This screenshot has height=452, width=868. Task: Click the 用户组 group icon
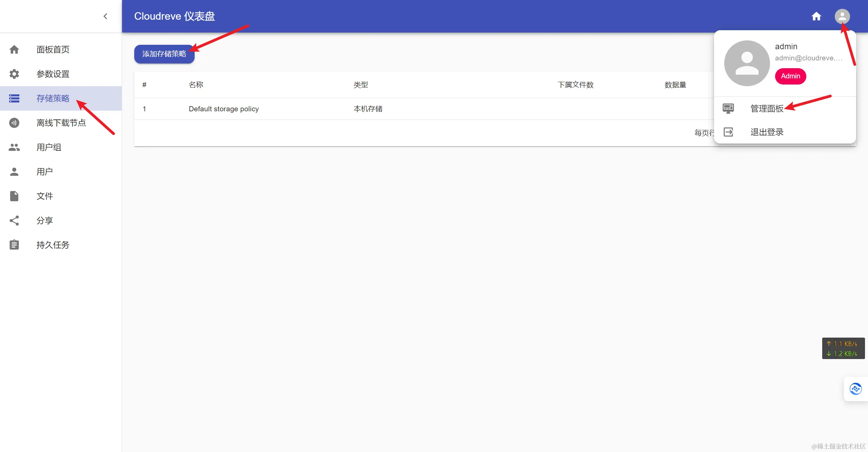[x=14, y=147]
